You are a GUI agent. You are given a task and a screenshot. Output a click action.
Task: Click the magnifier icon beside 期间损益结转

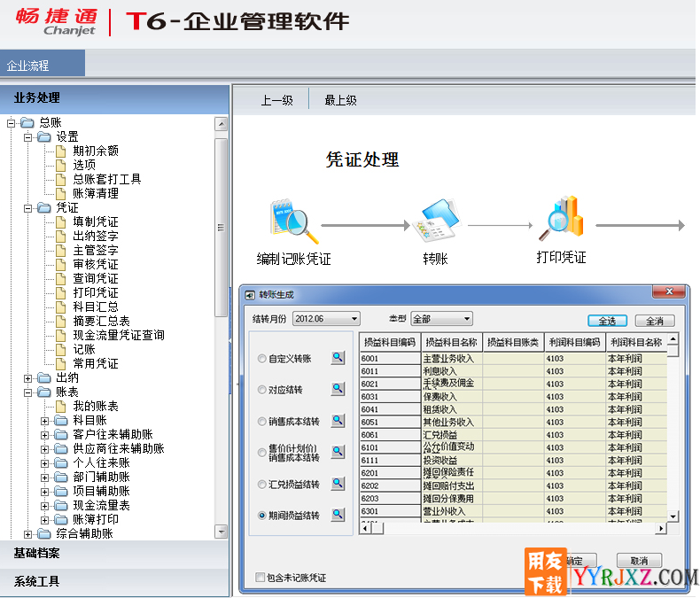[x=338, y=515]
